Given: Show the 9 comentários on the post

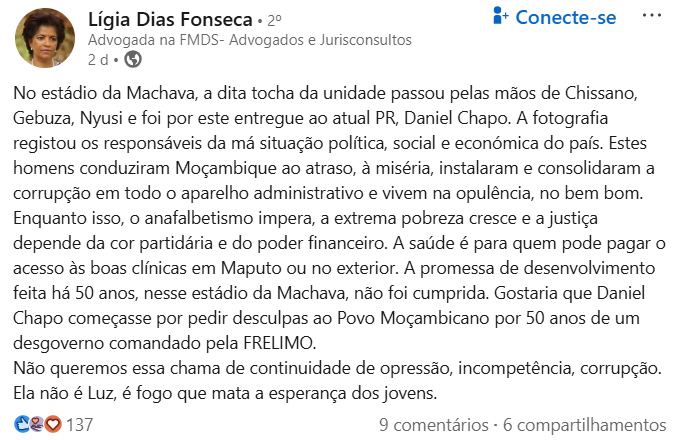Looking at the screenshot, I should 434,425.
